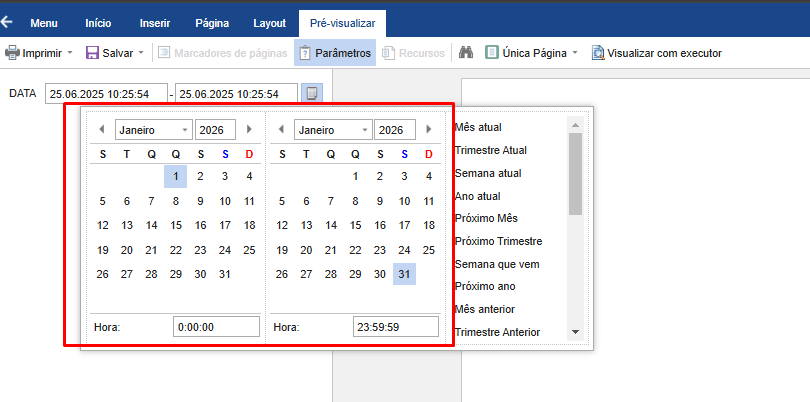810x402 pixels.
Task: Click the calendar picker icon next to DATA
Action: coord(312,94)
